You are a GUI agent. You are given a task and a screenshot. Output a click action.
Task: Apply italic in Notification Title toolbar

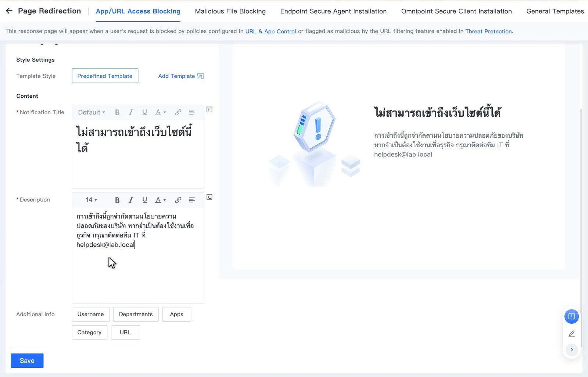click(x=131, y=112)
